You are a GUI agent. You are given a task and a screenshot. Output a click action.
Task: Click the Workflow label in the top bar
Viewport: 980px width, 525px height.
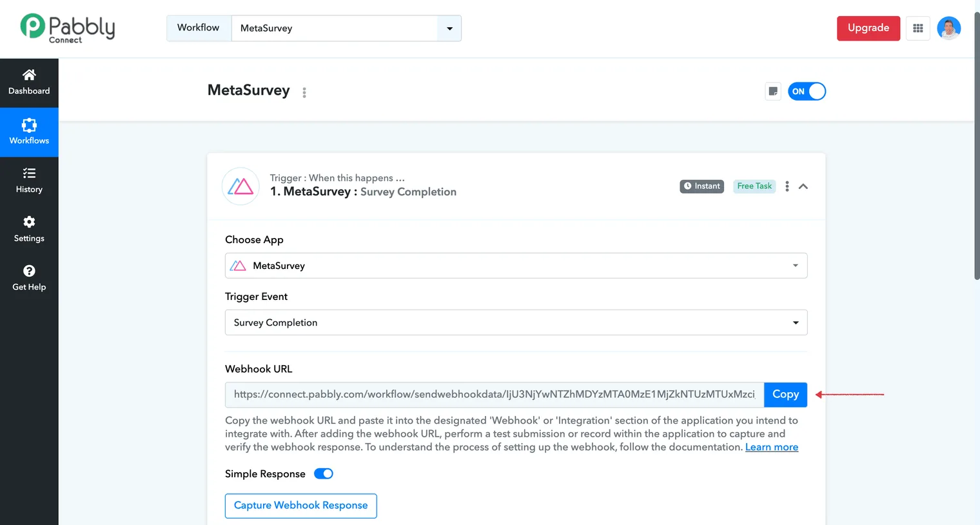[x=199, y=28]
